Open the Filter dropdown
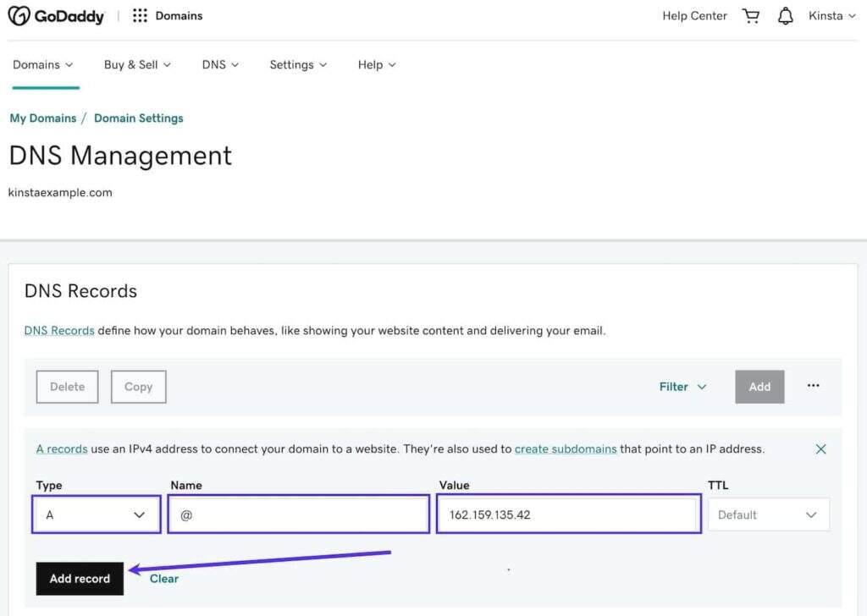The width and height of the screenshot is (867, 616). (x=682, y=387)
